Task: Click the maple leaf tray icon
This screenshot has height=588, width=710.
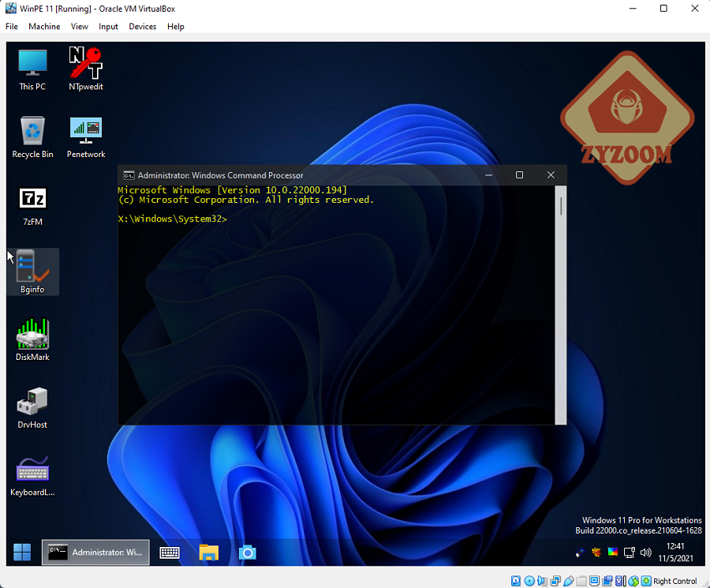Action: 596,552
